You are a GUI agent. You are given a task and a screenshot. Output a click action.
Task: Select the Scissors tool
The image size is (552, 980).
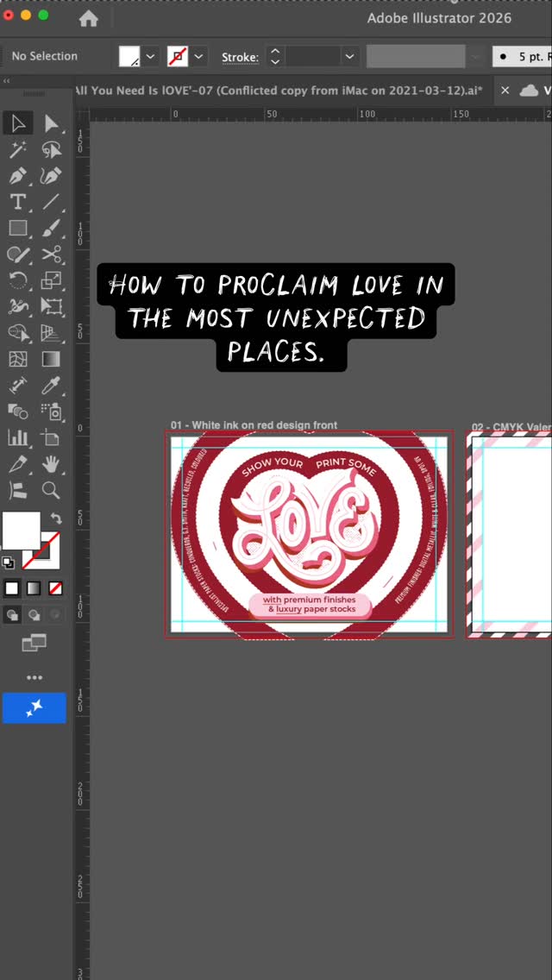click(52, 254)
